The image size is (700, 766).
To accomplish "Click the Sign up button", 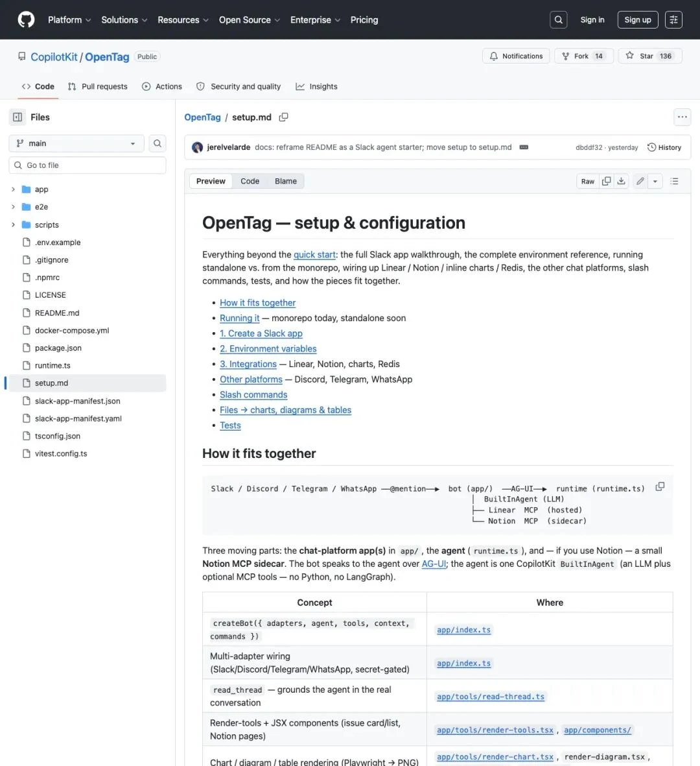I will 638,20.
